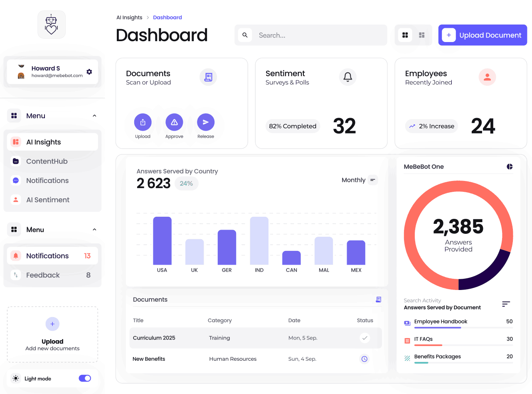Switch to the four-square grid view

pyautogui.click(x=405, y=35)
